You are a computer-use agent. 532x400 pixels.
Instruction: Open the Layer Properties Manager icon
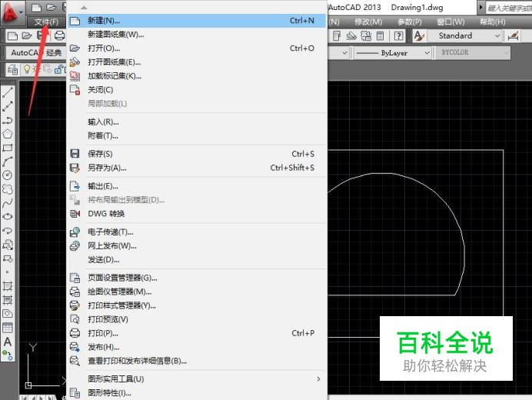pyautogui.click(x=13, y=69)
